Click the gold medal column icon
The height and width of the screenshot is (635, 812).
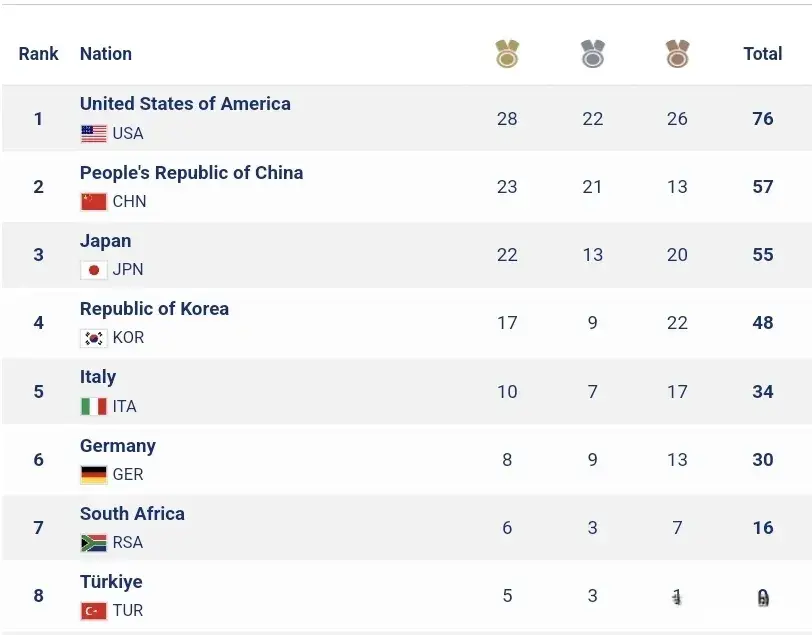(x=507, y=53)
